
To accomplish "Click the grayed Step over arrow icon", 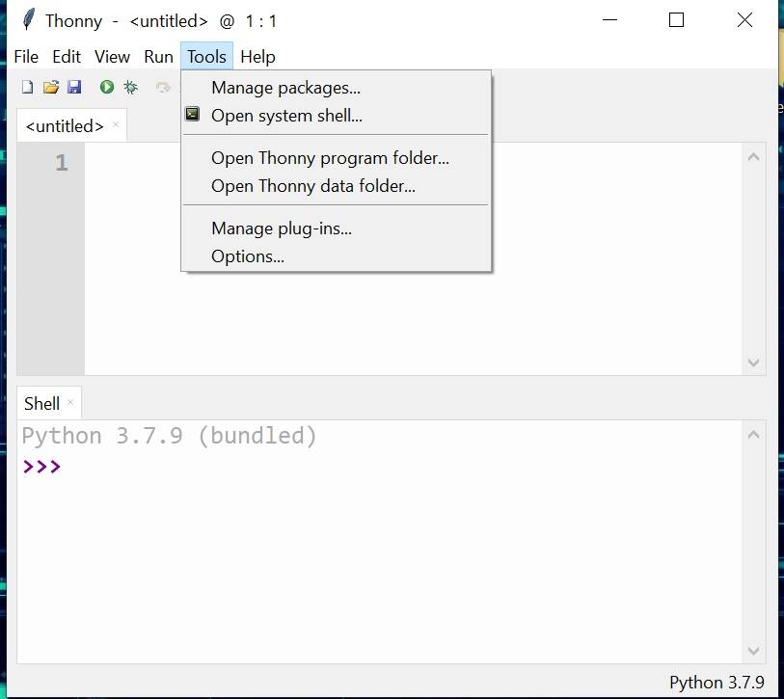I will [163, 88].
